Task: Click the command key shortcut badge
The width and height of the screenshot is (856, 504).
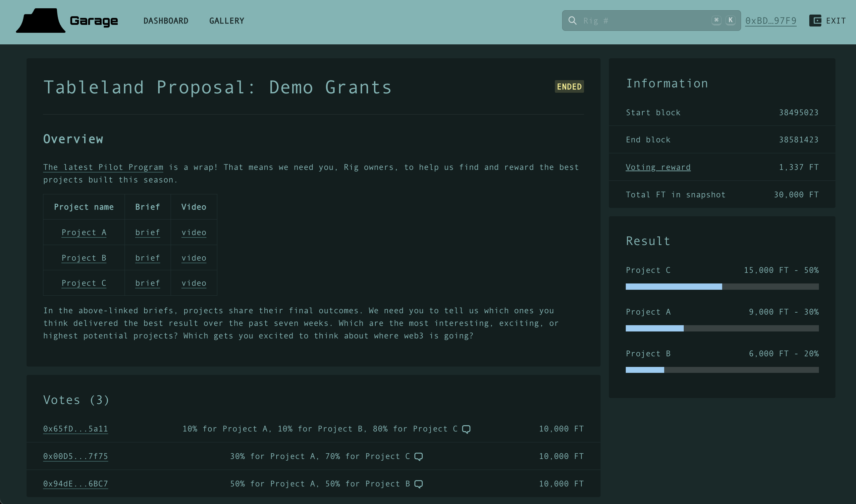Action: pyautogui.click(x=717, y=21)
